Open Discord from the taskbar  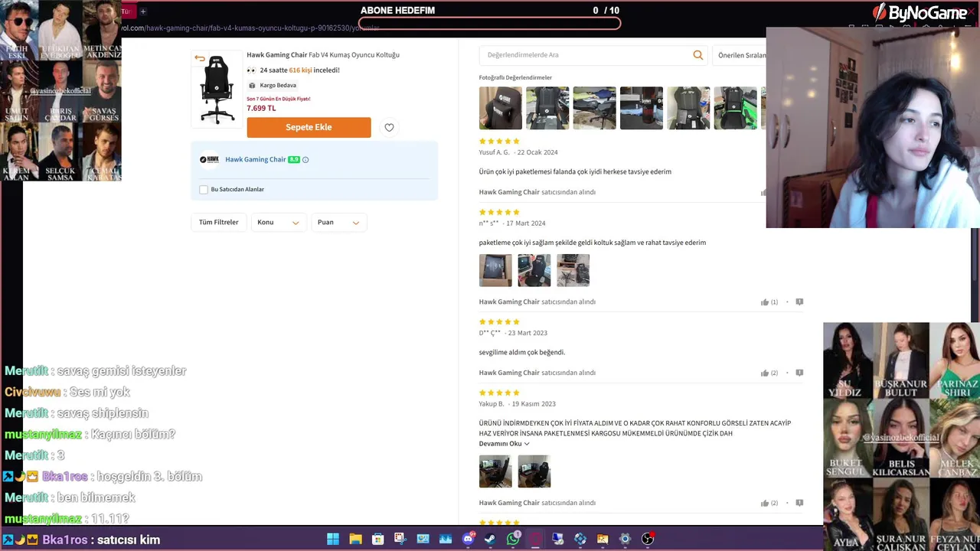468,539
